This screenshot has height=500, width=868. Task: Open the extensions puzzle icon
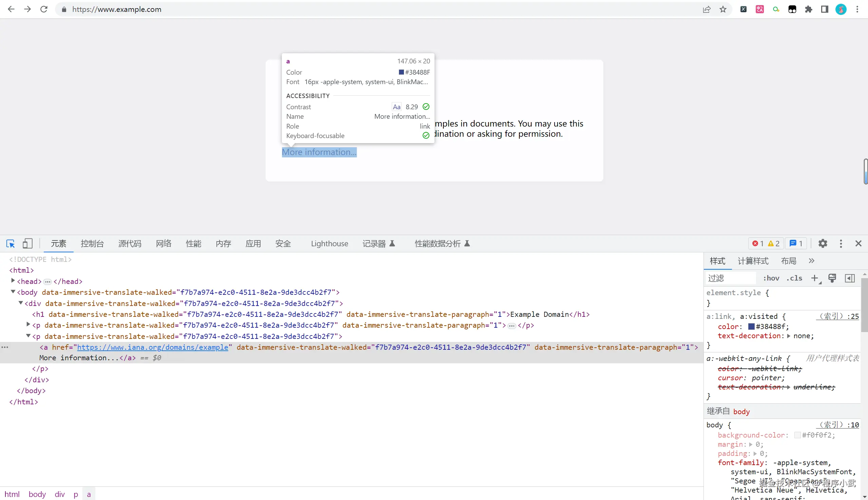809,9
